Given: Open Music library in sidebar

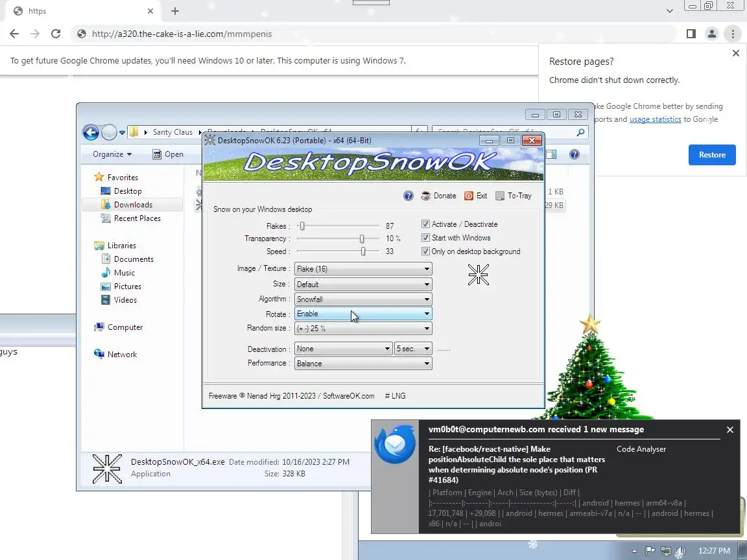Looking at the screenshot, I should click(124, 273).
